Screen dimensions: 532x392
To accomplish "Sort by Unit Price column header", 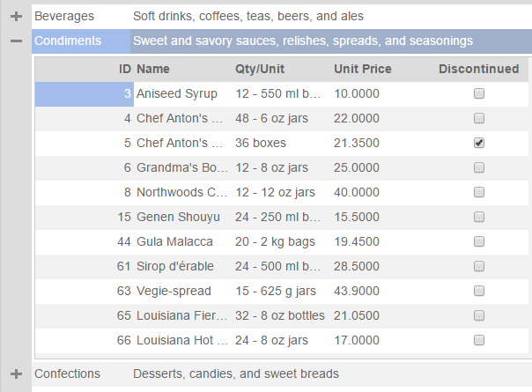I will 363,69.
